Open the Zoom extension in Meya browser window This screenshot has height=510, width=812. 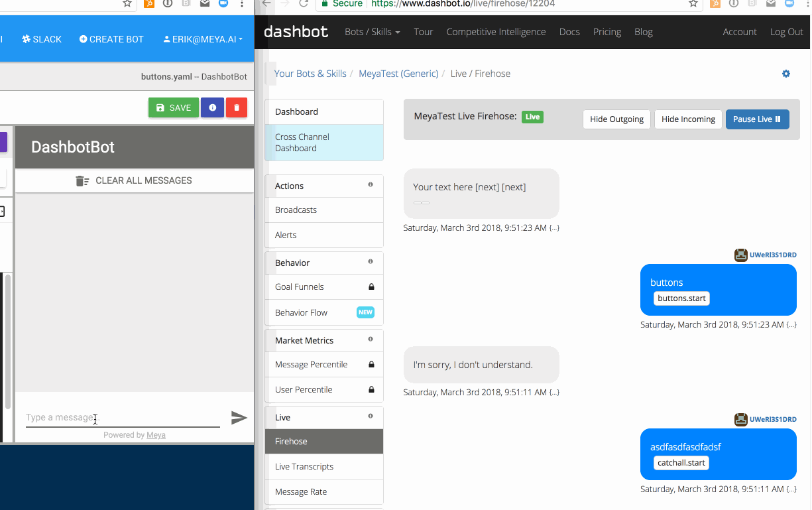click(x=223, y=3)
